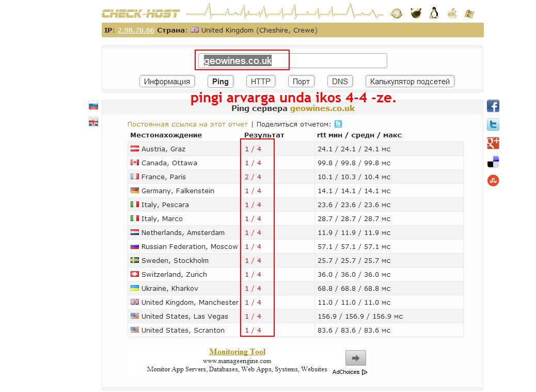Open Калькулятор подсетей button
536x392 pixels.
pyautogui.click(x=410, y=81)
